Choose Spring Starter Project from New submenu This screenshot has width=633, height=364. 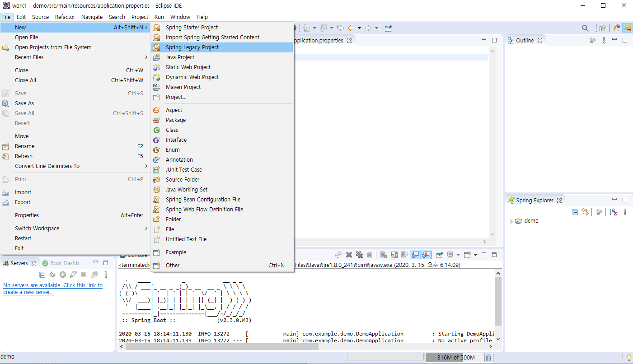[x=222, y=28]
